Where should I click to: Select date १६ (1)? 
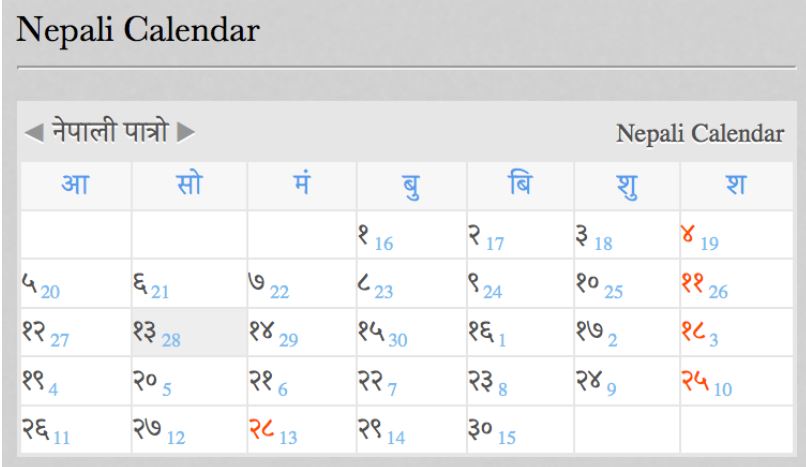(520, 332)
